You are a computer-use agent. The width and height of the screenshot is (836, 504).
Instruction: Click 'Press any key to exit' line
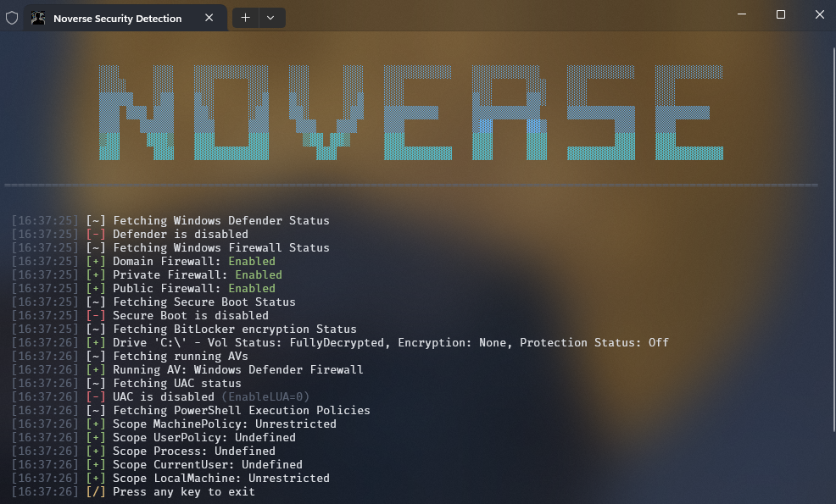pyautogui.click(x=133, y=492)
